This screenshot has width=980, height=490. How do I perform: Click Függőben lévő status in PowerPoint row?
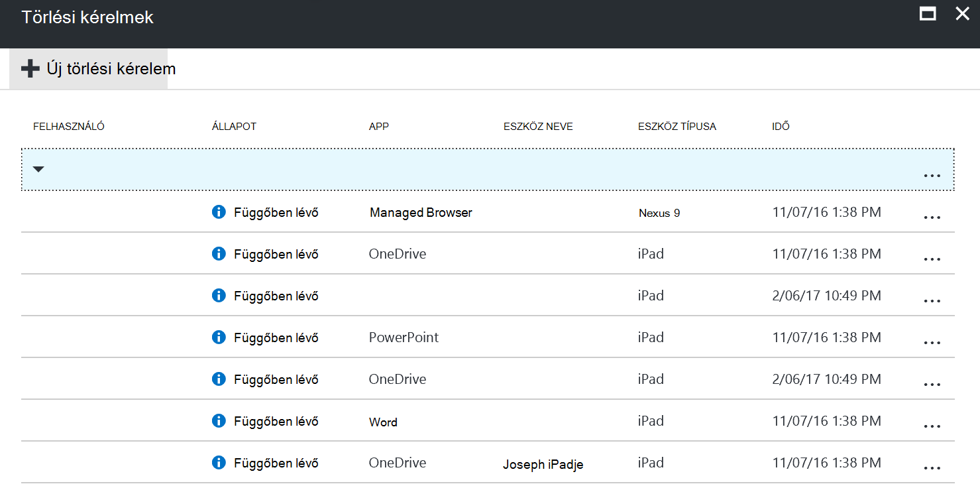(x=276, y=337)
